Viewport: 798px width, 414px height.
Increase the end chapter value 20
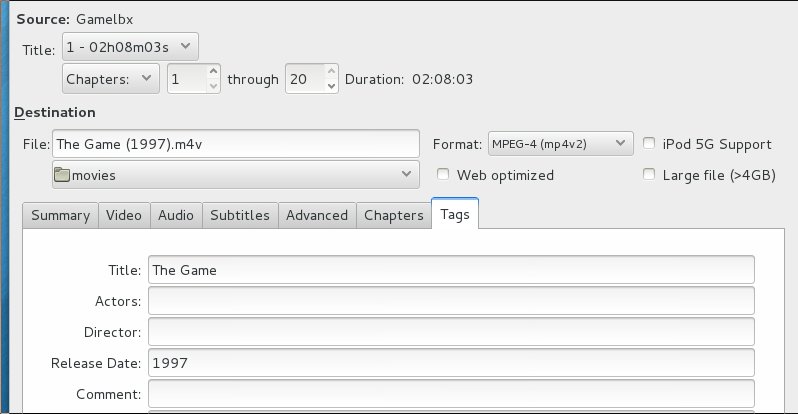331,71
